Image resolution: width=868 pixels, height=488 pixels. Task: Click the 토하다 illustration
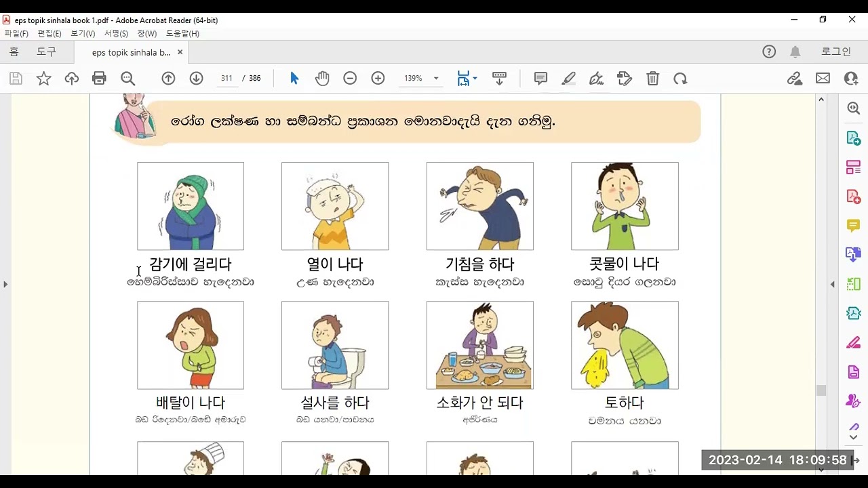(625, 345)
